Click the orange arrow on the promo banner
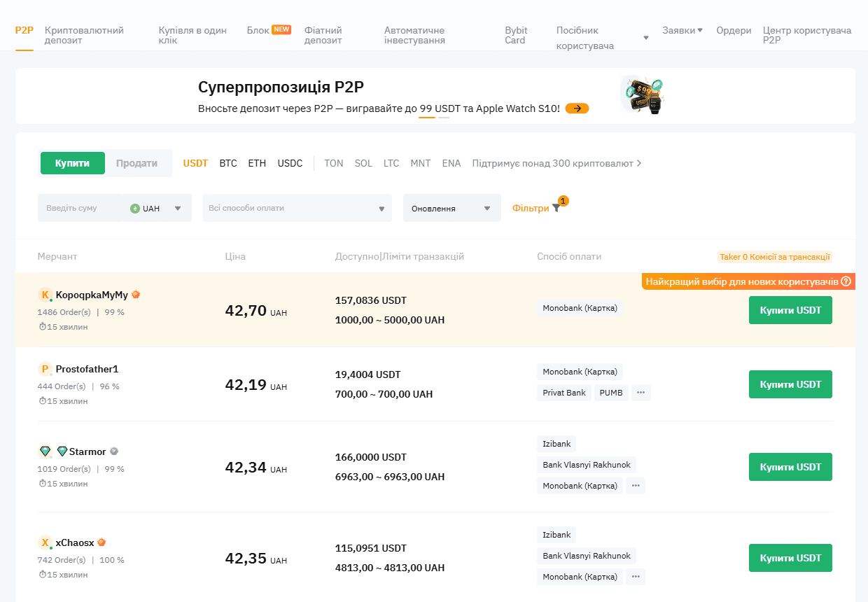868x602 pixels. [577, 108]
